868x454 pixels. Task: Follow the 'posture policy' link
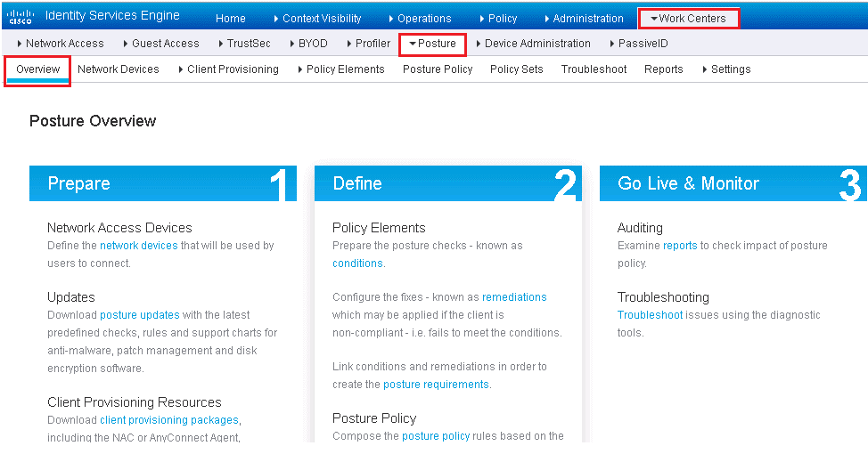tap(436, 436)
